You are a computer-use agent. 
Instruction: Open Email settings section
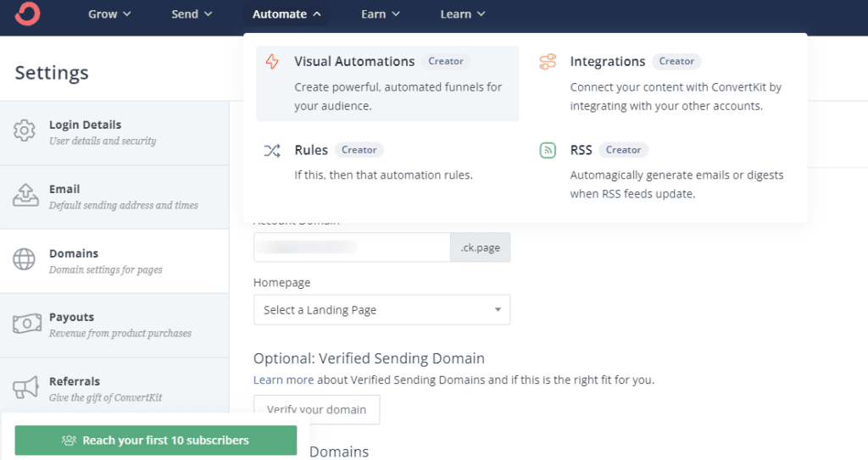[114, 197]
